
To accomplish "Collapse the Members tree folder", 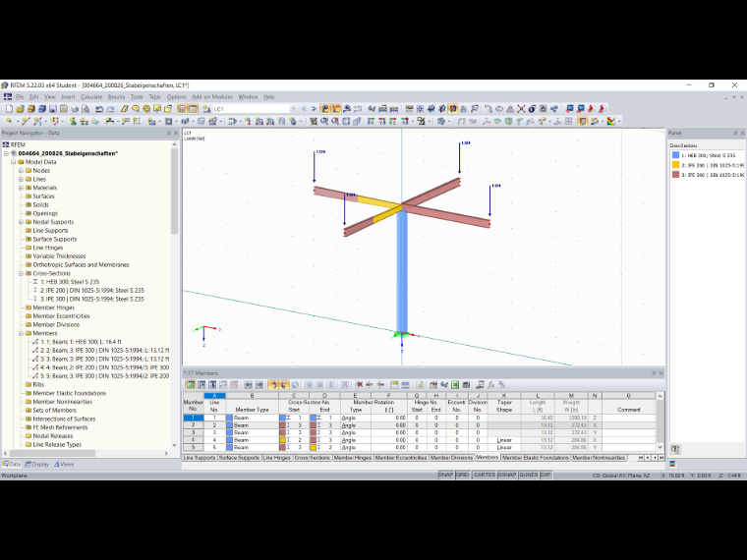I will click(x=21, y=333).
